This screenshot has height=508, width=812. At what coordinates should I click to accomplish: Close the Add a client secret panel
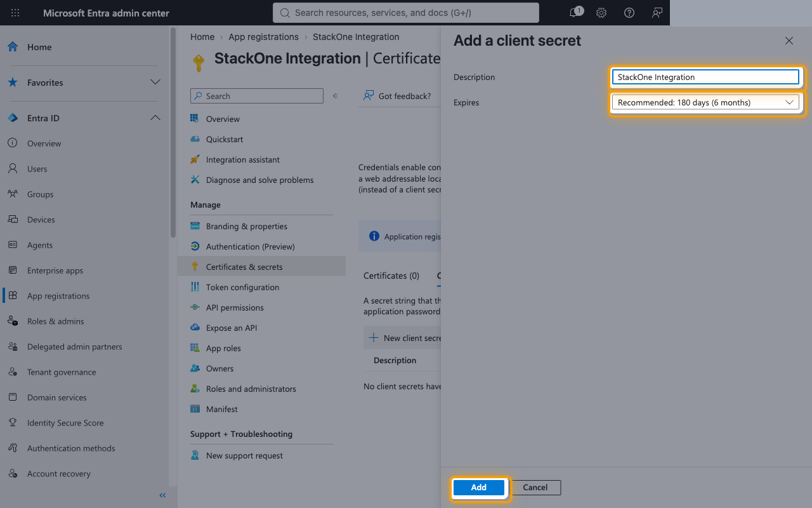pyautogui.click(x=789, y=41)
